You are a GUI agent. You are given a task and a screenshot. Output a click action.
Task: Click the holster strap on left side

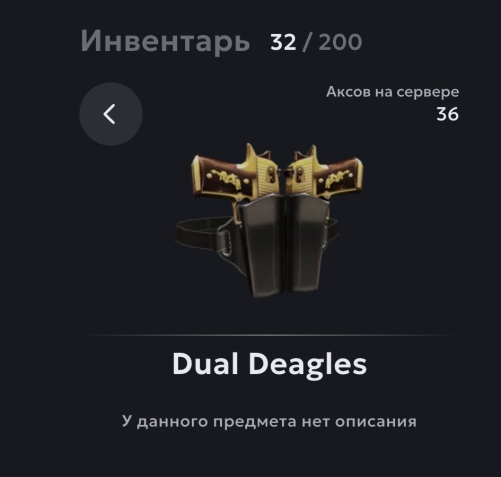coord(197,233)
